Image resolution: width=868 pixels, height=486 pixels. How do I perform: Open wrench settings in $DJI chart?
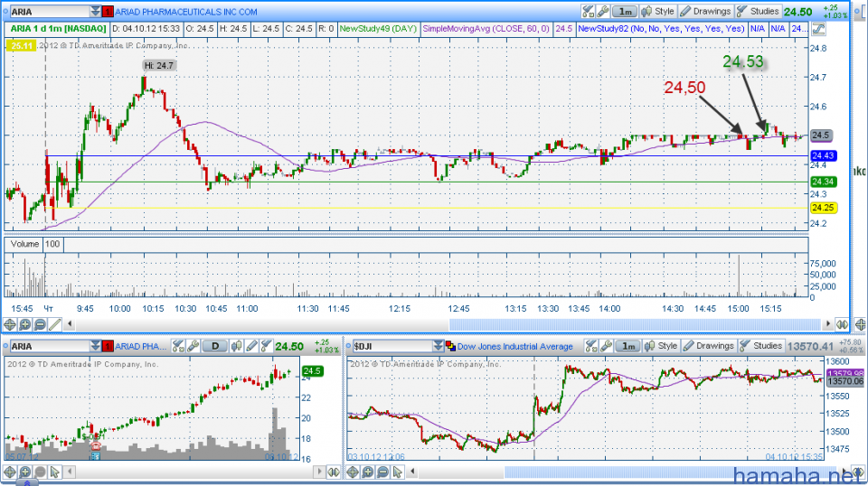coord(606,346)
